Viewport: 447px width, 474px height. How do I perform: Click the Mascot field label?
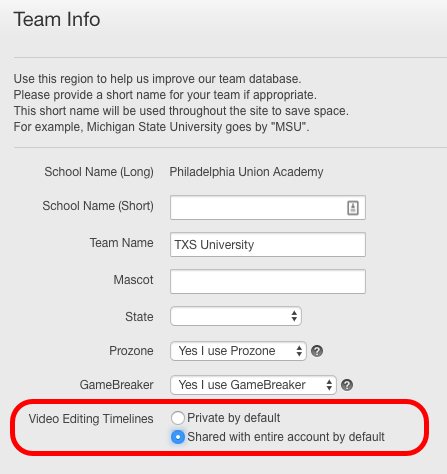[133, 280]
